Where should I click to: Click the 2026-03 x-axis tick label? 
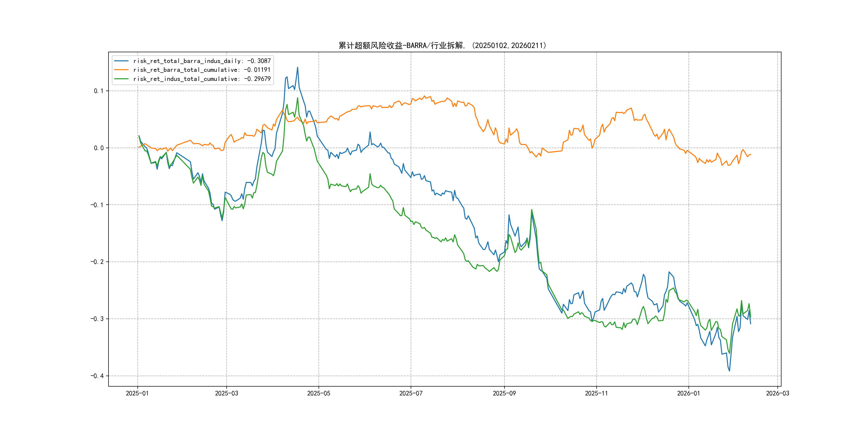[777, 393]
